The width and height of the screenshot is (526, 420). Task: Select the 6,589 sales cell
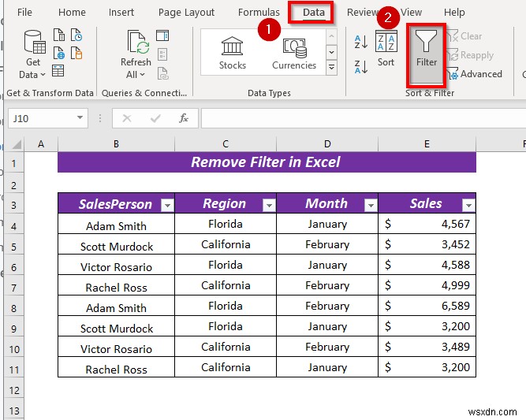427,306
